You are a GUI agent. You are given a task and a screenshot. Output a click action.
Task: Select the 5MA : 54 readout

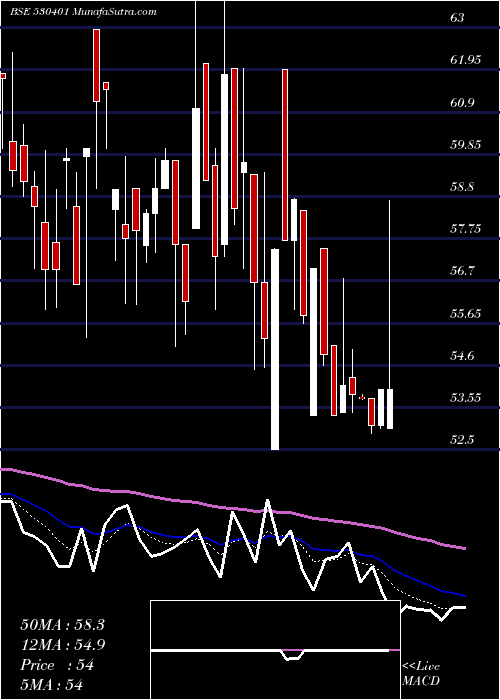coord(51,684)
